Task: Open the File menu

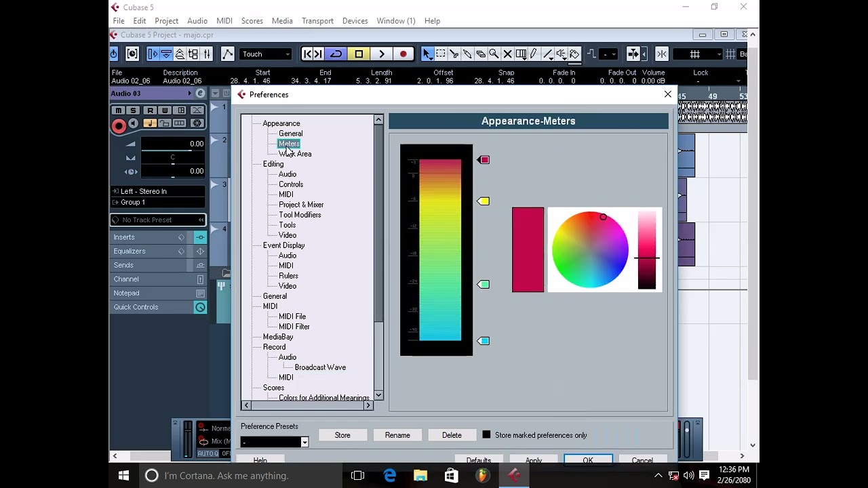Action: tap(119, 21)
